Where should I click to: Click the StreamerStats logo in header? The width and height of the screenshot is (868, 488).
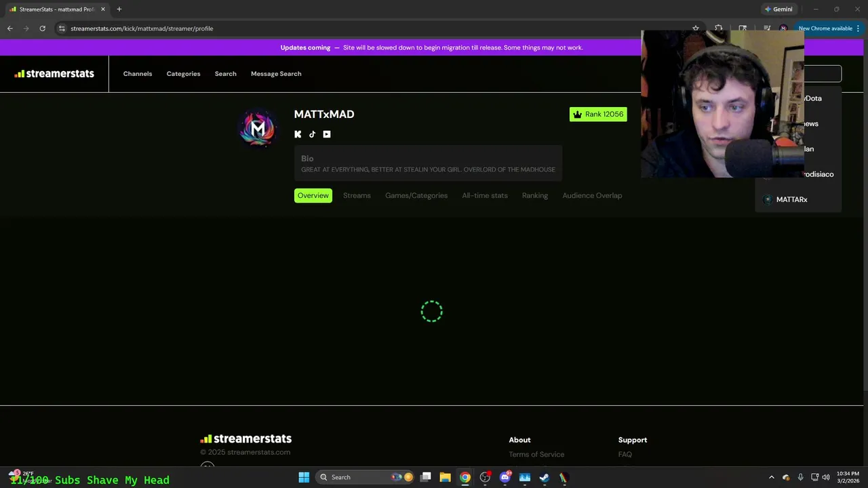(54, 74)
